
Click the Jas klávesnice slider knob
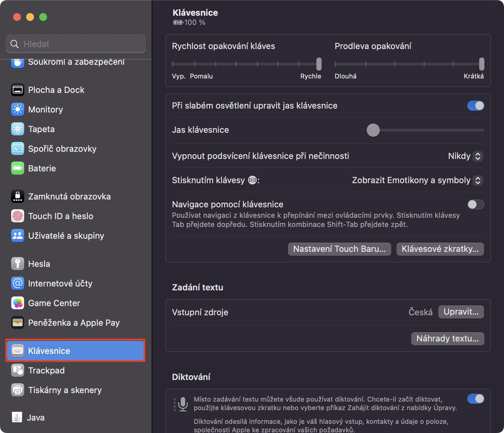coord(373,130)
